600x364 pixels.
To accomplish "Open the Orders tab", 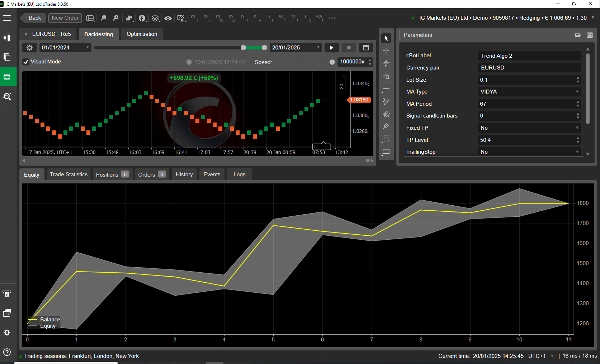I will click(152, 175).
